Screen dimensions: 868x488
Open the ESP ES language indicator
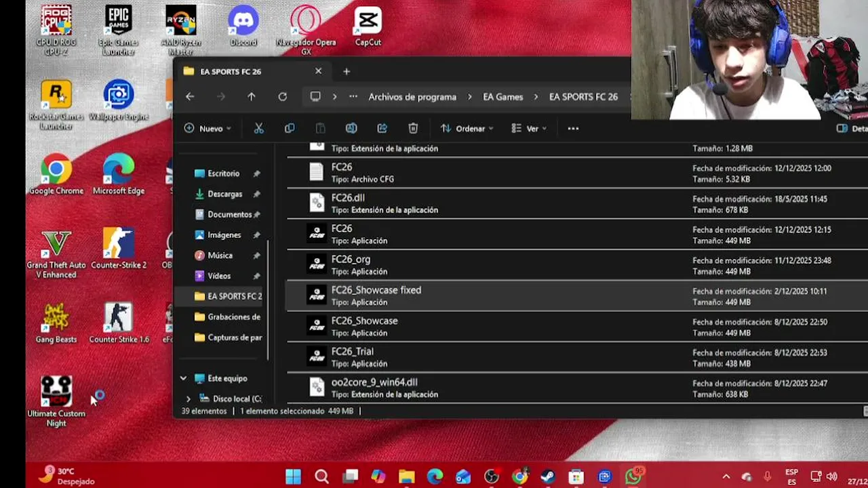[x=791, y=476]
